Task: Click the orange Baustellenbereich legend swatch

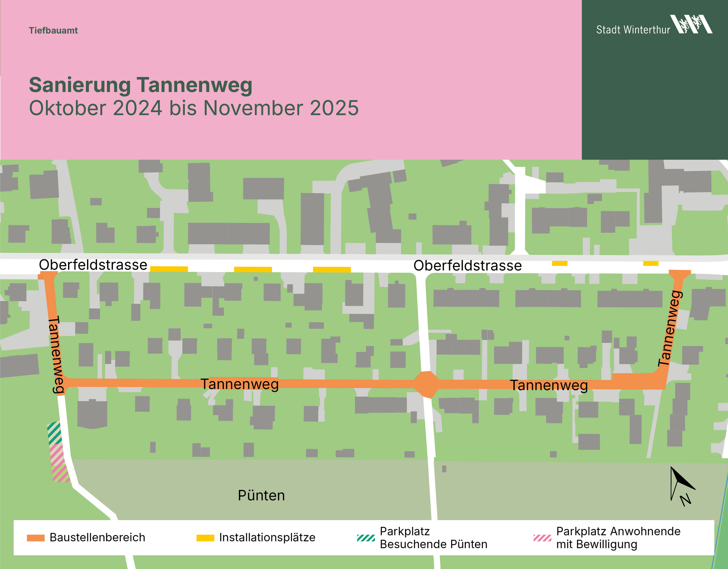Action: (36, 538)
